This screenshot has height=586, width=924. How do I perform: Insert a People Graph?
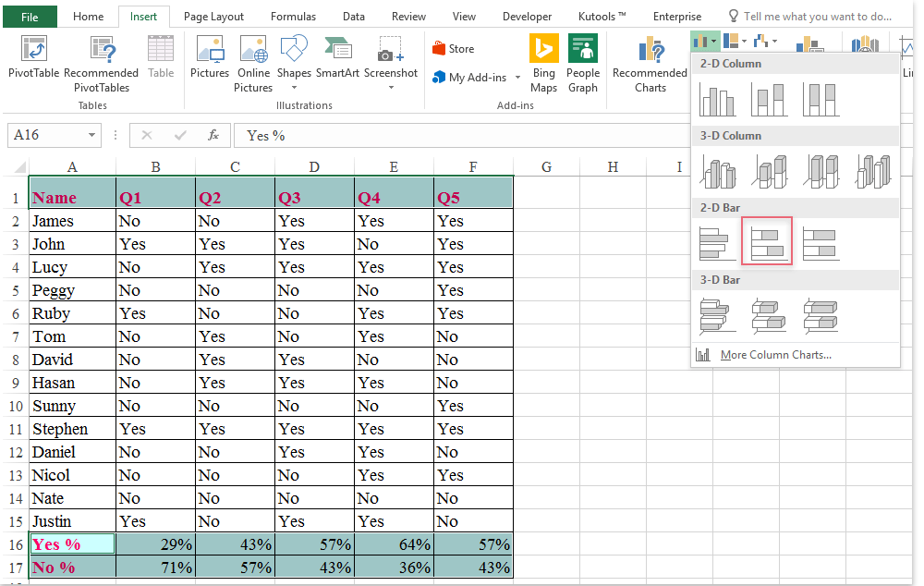[583, 60]
